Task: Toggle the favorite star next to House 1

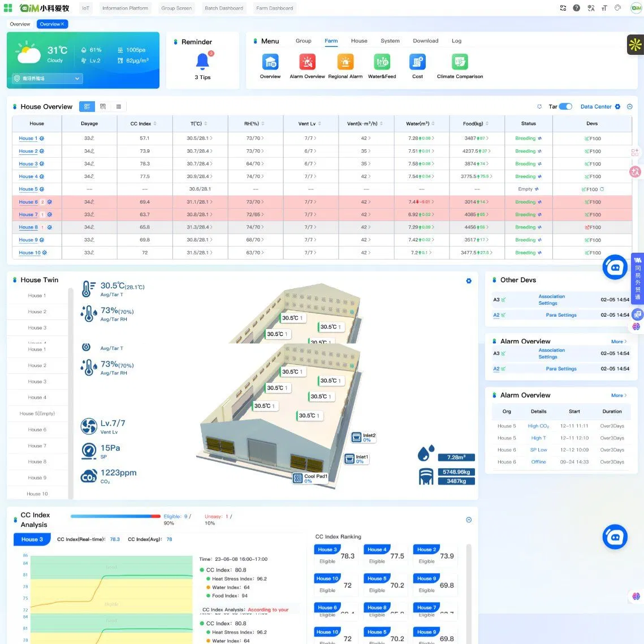Action: [42, 138]
